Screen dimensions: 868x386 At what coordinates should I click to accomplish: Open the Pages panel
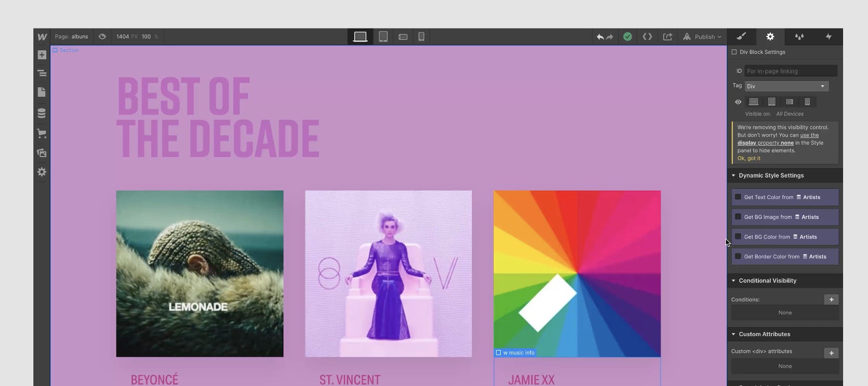42,92
